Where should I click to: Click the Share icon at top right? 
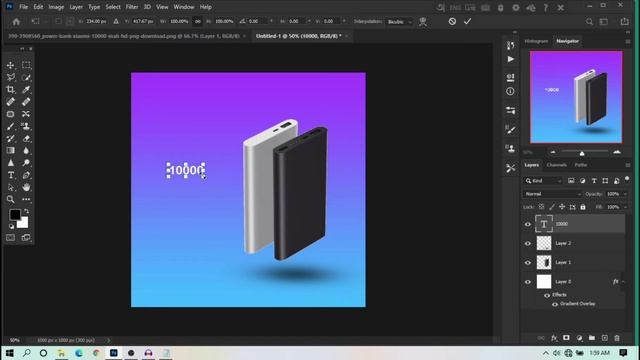click(624, 21)
